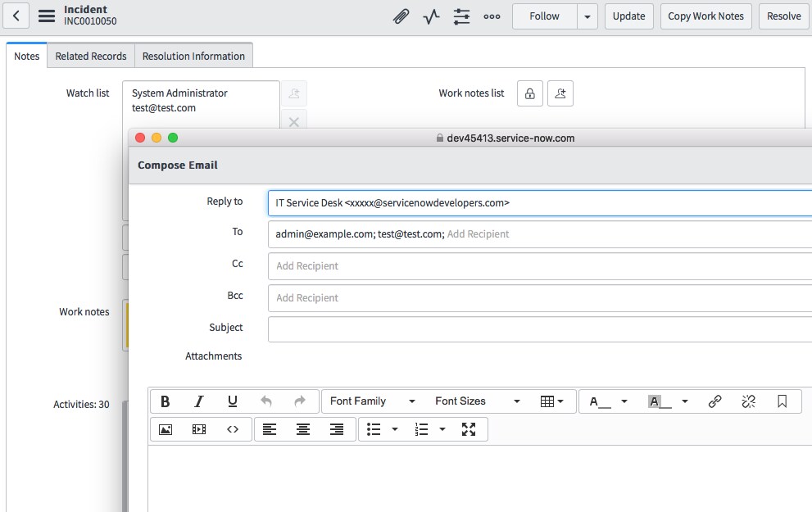
Task: Select test@test.com in Watch list
Action: click(164, 108)
